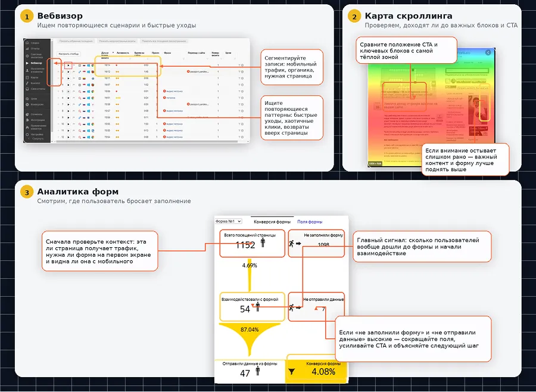This screenshot has width=536, height=392.
Task: Click the Взаимодействовали с формой block
Action: click(x=250, y=306)
